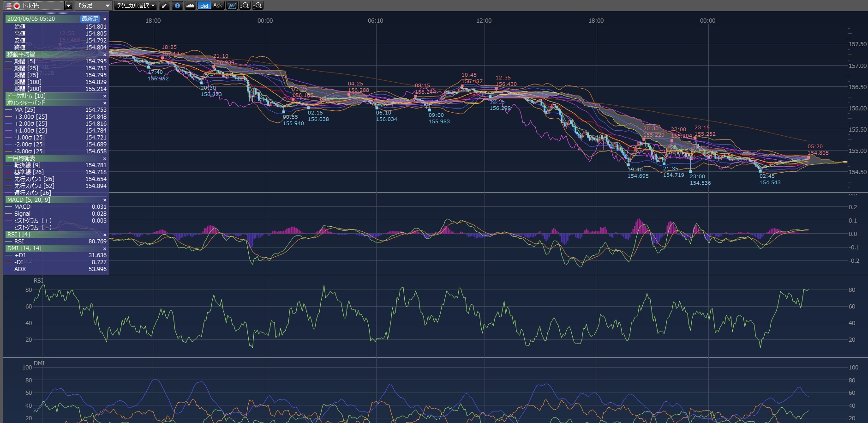This screenshot has width=868, height=423.
Task: Click the blue info icon in toolbar
Action: tap(177, 6)
